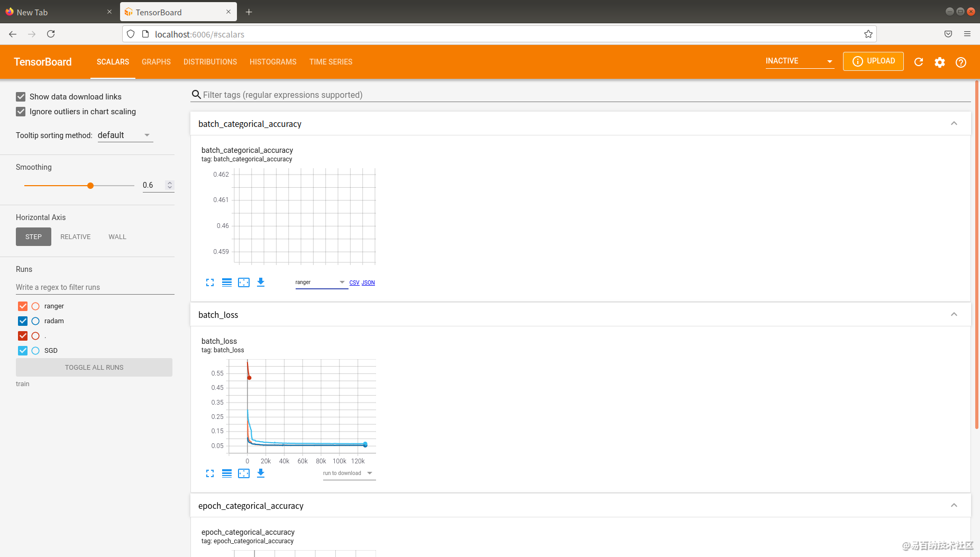980x557 pixels.
Task: Click the runs regex filter field
Action: (x=95, y=287)
